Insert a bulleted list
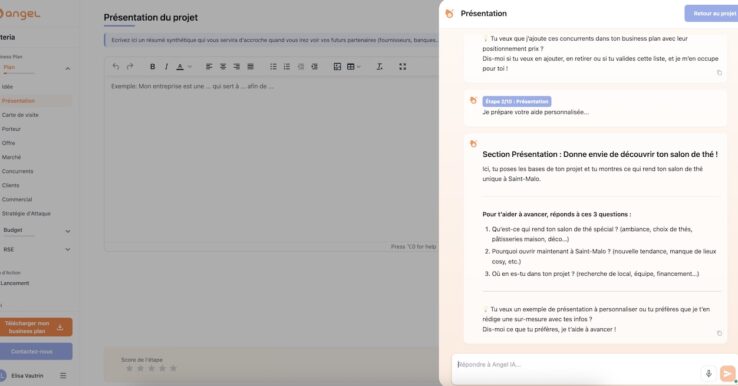 [273, 67]
